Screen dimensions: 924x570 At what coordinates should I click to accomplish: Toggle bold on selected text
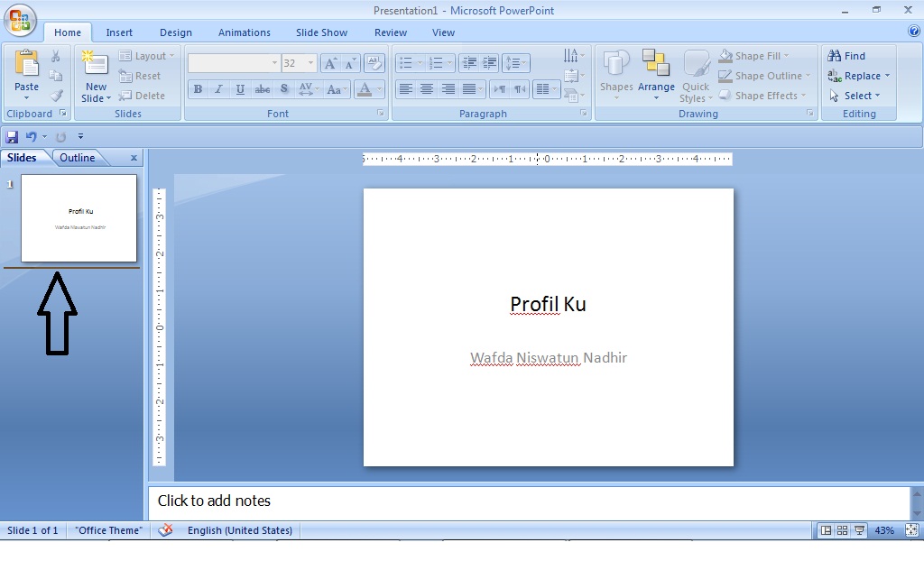[x=198, y=89]
